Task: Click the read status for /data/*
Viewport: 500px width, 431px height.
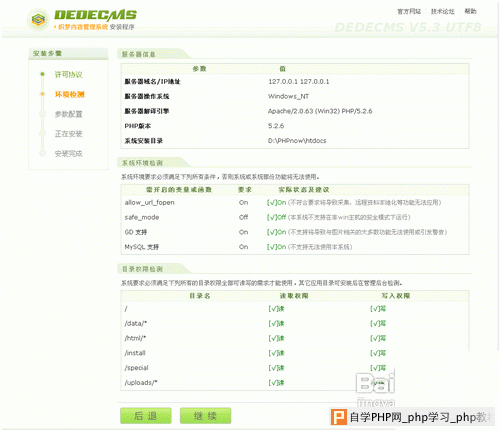Action: point(276,323)
